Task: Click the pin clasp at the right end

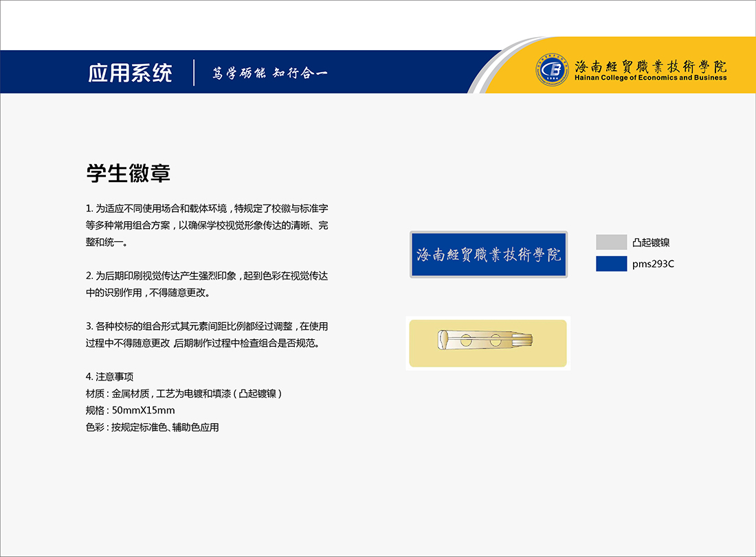Action: (526, 339)
